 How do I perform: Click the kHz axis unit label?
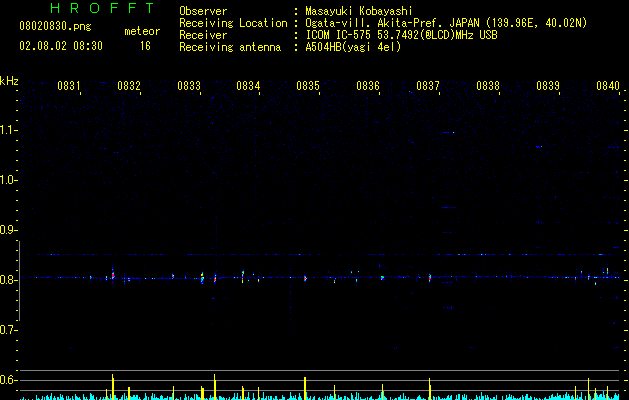click(9, 81)
